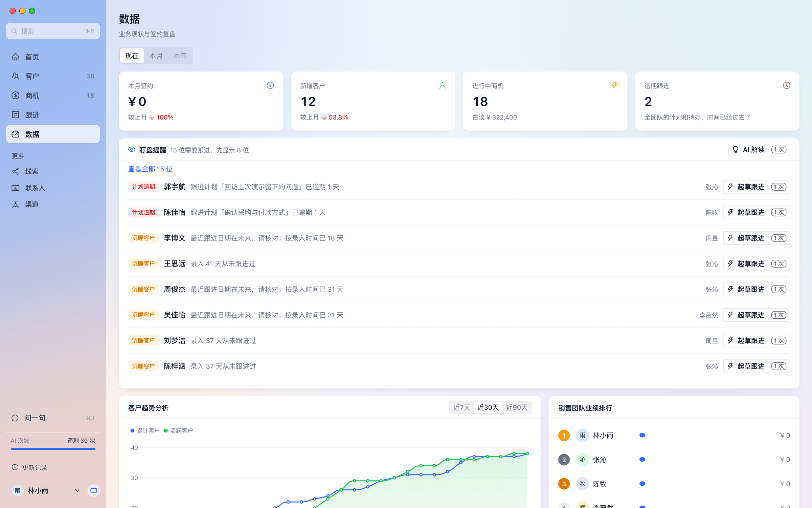The height and width of the screenshot is (508, 812).
Task: Open the 商机 opportunities dollar icon
Action: [16, 96]
